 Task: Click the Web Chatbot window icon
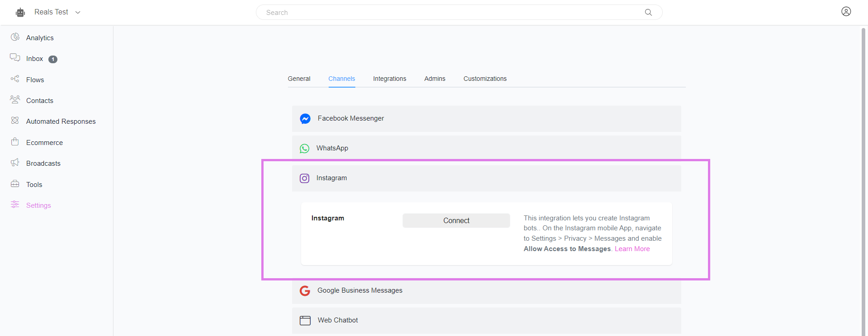(x=305, y=321)
